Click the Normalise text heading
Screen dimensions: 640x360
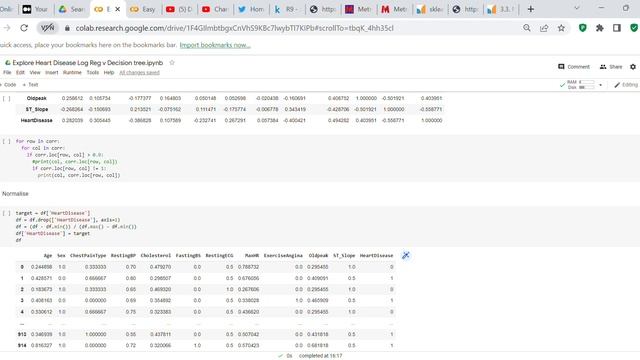[15, 193]
